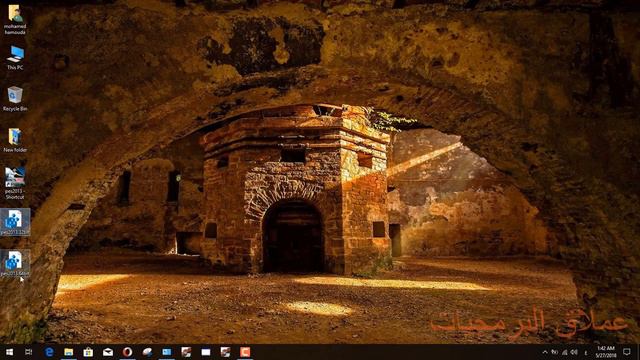
Task: Select the New folder desktop icon
Action: [15, 140]
